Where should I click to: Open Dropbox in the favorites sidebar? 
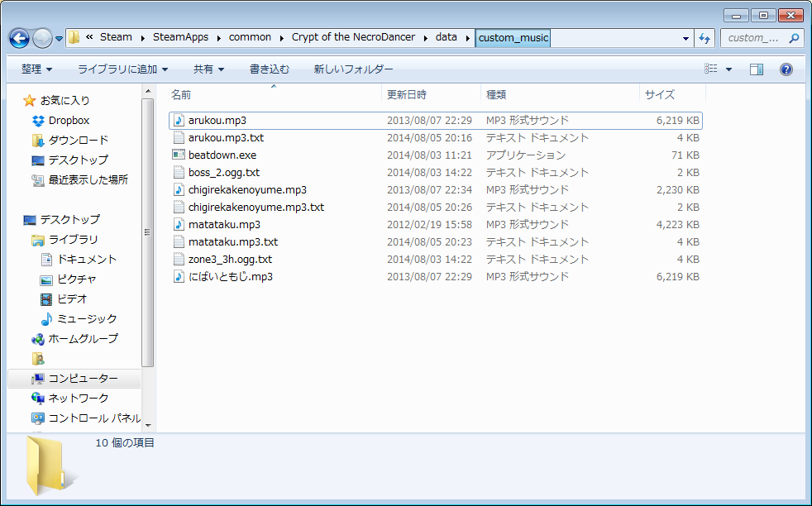click(x=69, y=120)
